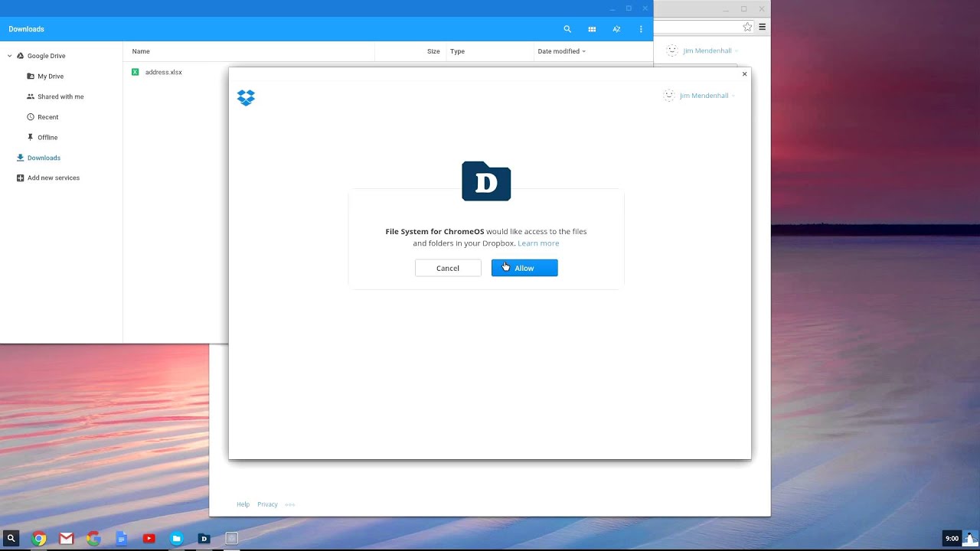Open YouTube from the shelf
The image size is (980, 551).
coord(149,539)
